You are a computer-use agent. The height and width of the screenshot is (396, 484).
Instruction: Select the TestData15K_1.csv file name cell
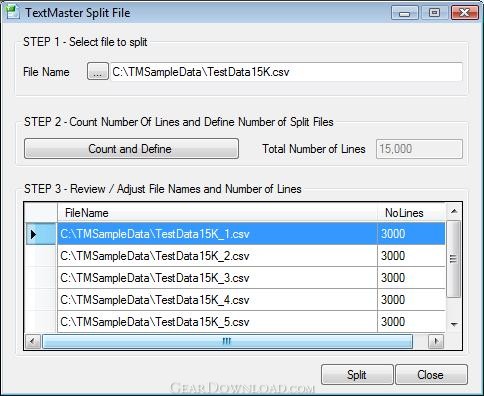tap(217, 234)
